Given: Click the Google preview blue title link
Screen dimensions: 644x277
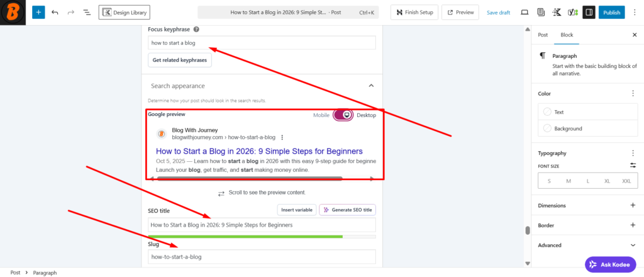Looking at the screenshot, I should [x=259, y=151].
